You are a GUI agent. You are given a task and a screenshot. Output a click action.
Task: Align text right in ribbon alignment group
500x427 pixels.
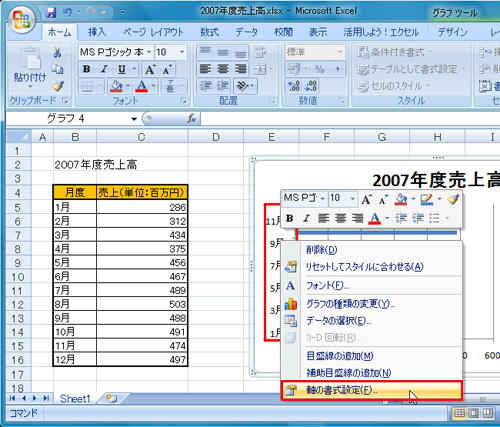tap(240, 69)
